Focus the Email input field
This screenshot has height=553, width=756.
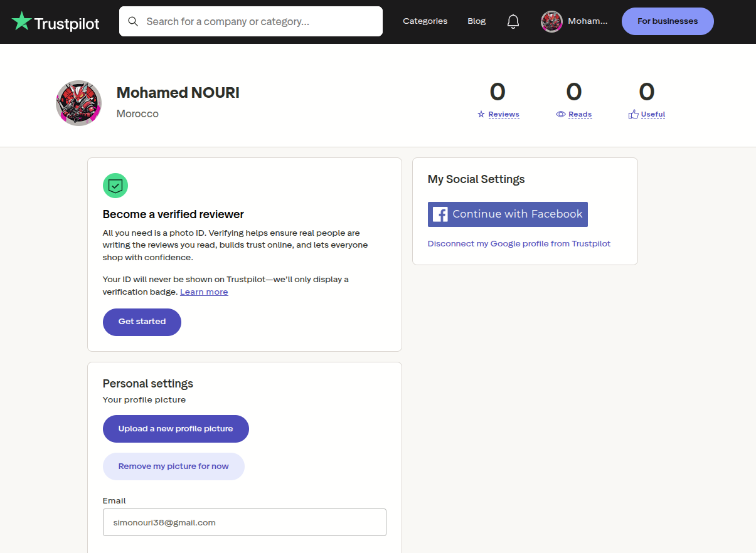245,522
